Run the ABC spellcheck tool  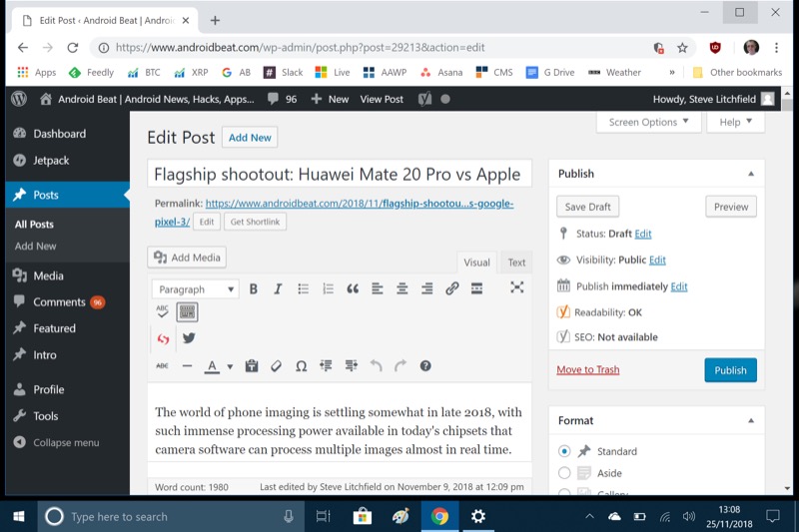point(162,311)
